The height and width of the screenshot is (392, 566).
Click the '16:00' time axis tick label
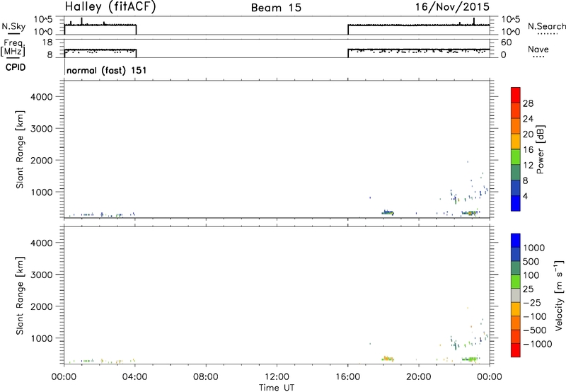[347, 376]
